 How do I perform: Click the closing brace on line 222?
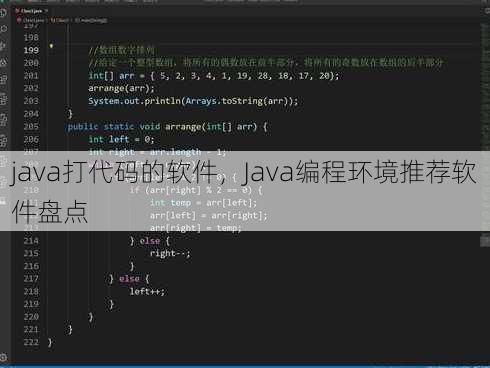tap(50, 342)
